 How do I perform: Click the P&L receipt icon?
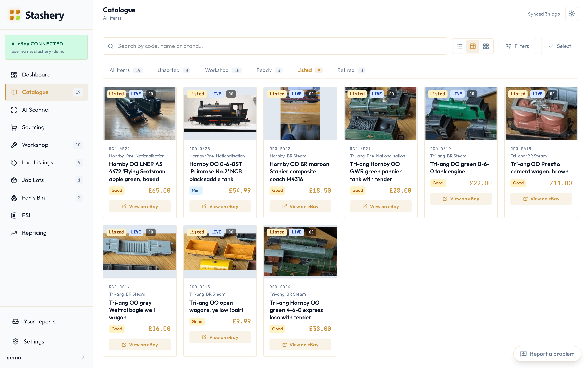(x=14, y=215)
